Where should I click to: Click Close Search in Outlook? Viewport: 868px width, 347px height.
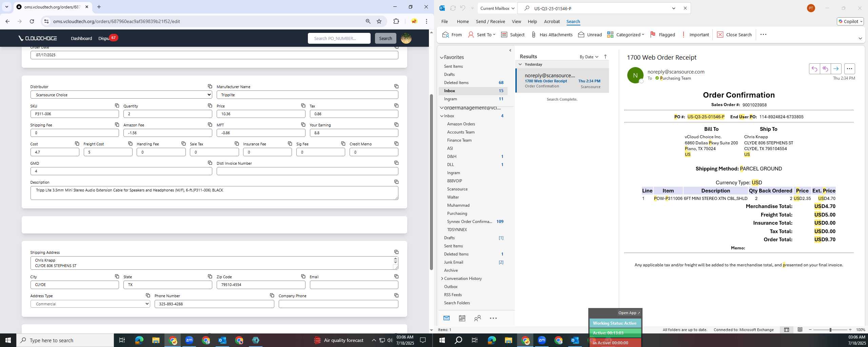point(734,35)
